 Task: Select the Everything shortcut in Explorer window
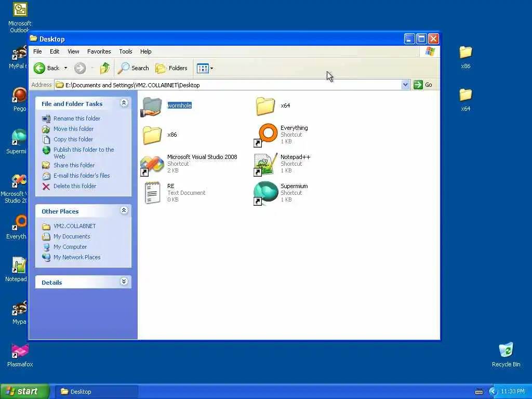pyautogui.click(x=266, y=135)
